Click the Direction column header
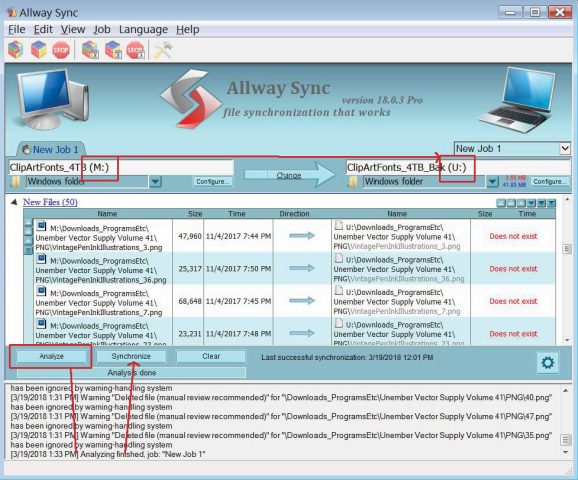The image size is (578, 480). (294, 214)
